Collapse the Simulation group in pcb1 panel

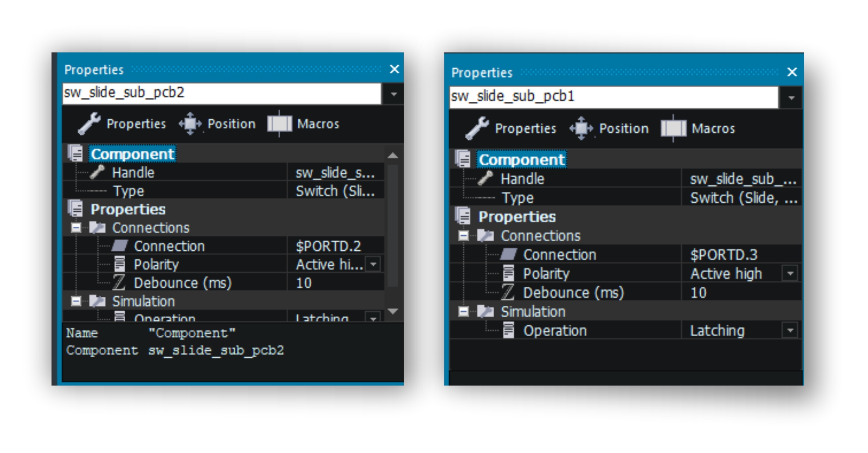point(463,311)
